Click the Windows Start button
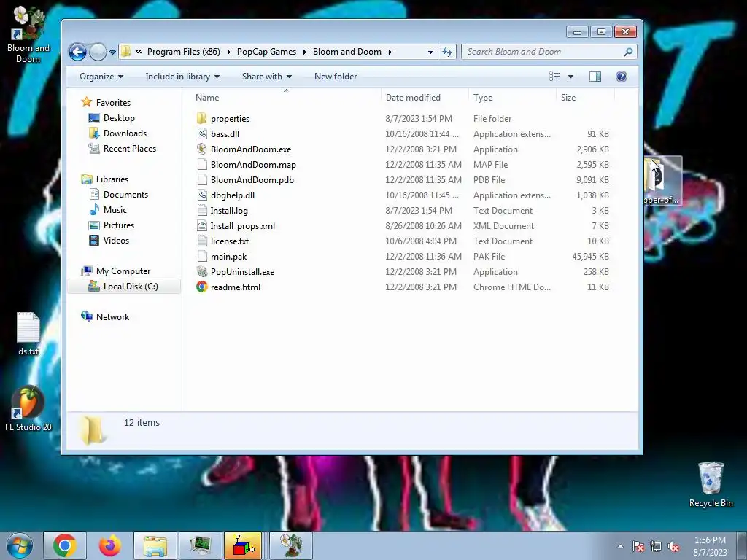Screen dimensions: 747x560 (x=20, y=545)
